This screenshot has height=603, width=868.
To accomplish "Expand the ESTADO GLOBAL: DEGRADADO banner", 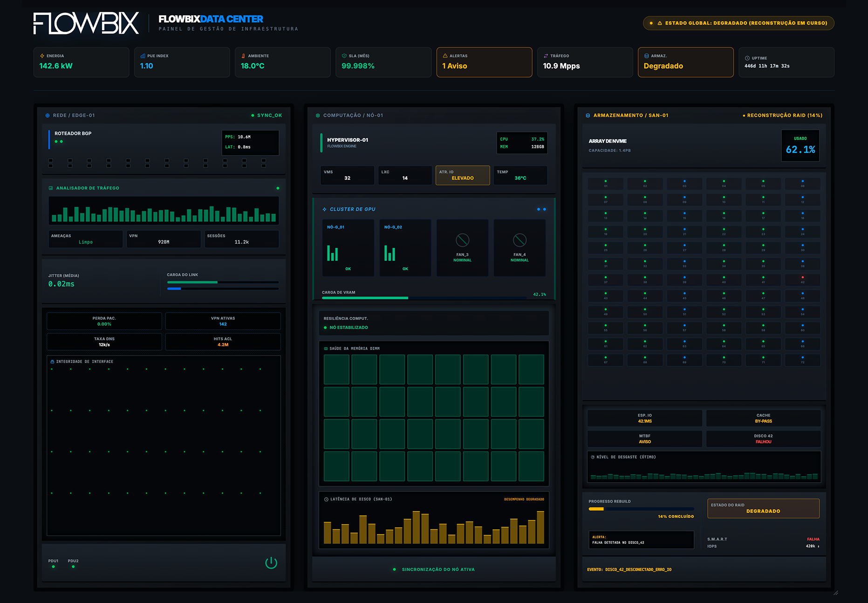I will coord(738,23).
